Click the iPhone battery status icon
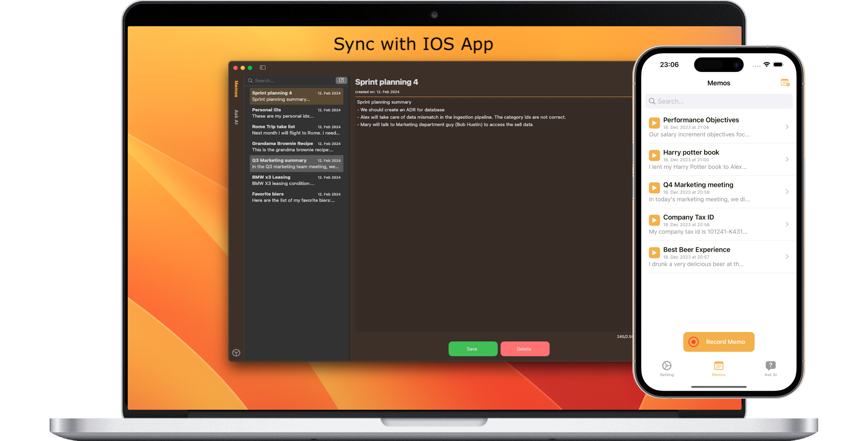This screenshot has width=868, height=441. pos(778,64)
